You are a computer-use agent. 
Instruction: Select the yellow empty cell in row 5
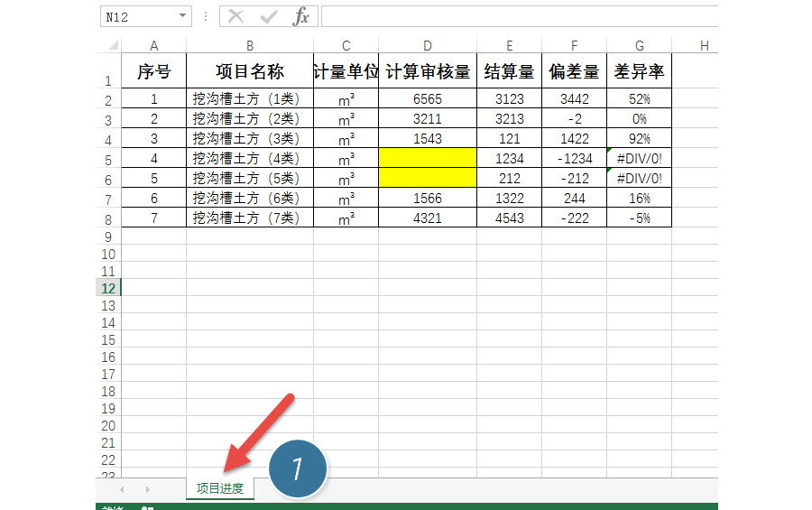tap(428, 158)
